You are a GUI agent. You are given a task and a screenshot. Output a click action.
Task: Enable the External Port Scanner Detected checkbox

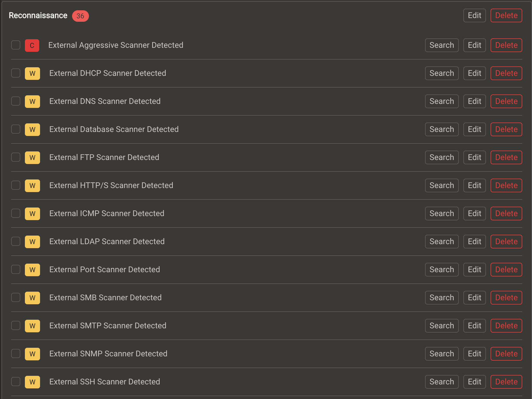(x=16, y=269)
